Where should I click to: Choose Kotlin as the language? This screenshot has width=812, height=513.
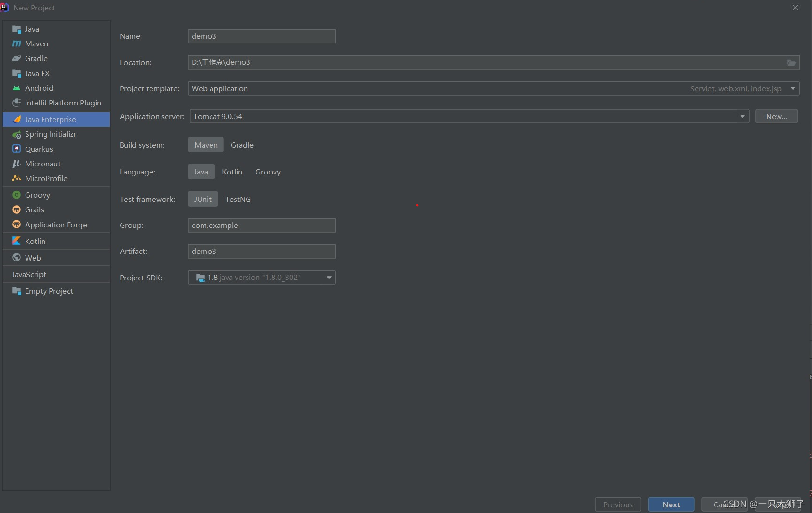click(x=232, y=172)
